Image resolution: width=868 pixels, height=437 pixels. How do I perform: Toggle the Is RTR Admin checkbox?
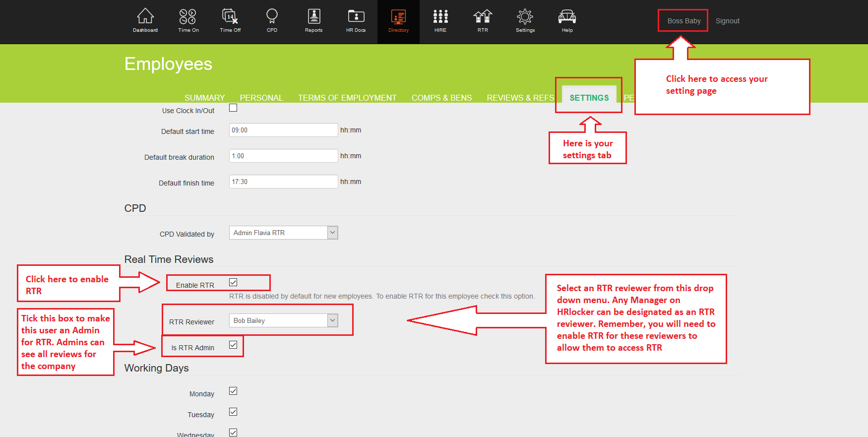[x=233, y=345]
